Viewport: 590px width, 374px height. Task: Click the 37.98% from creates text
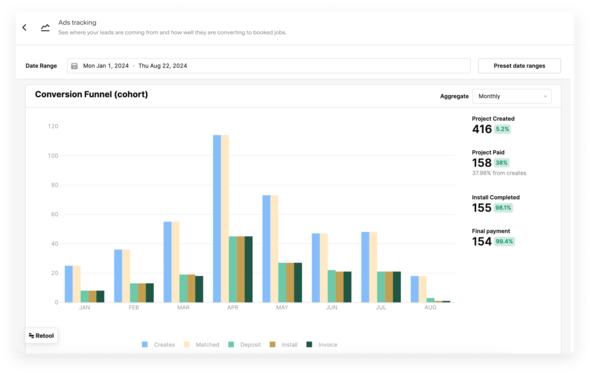[499, 173]
